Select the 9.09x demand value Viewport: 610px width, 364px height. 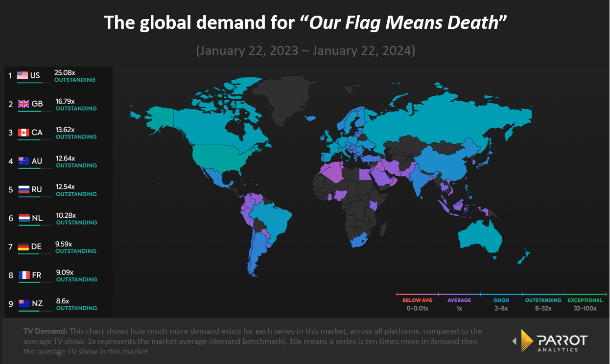click(x=65, y=272)
